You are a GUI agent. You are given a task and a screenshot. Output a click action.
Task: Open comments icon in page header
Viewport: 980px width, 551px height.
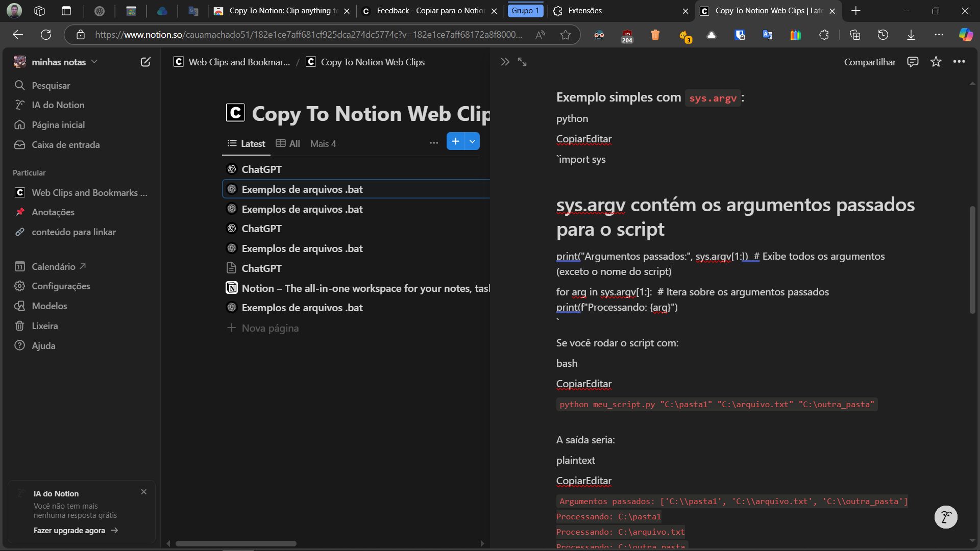913,62
